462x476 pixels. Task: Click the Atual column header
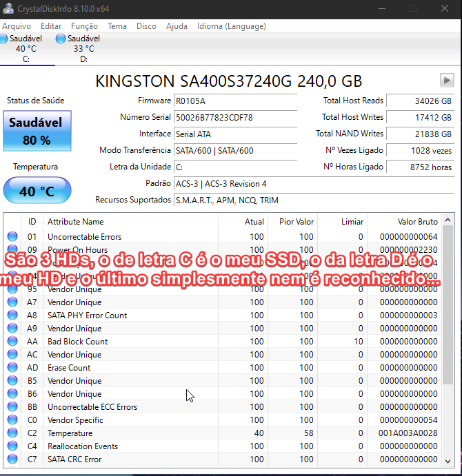[x=243, y=222]
